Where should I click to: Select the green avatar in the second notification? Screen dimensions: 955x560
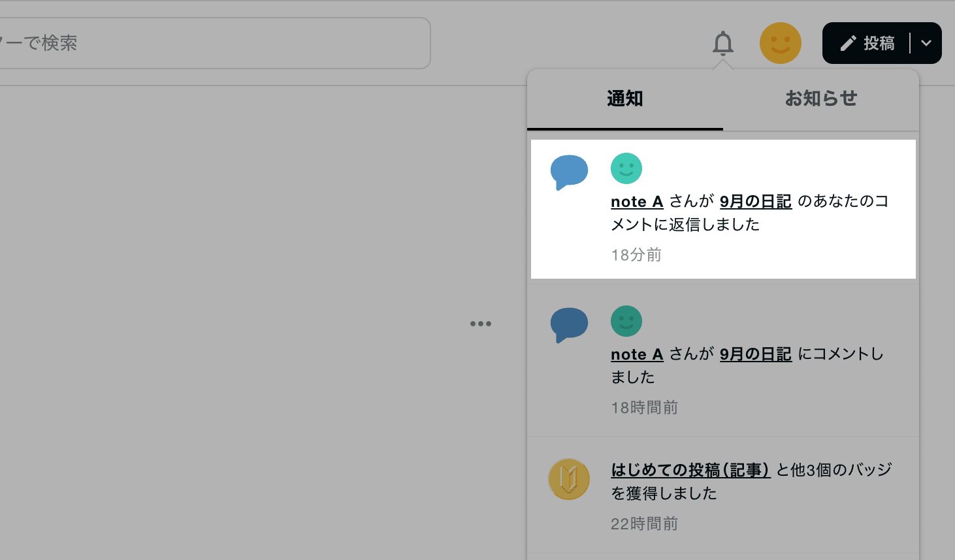pyautogui.click(x=626, y=321)
